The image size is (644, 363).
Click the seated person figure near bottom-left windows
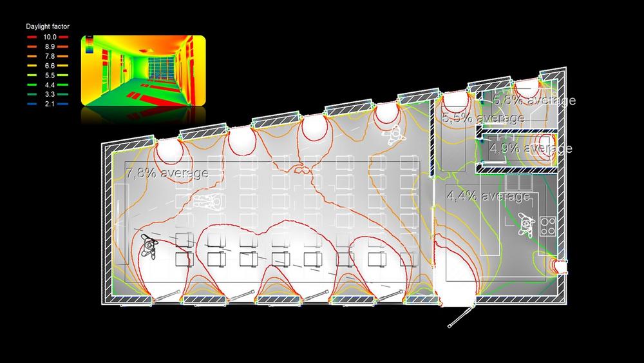[x=151, y=246]
